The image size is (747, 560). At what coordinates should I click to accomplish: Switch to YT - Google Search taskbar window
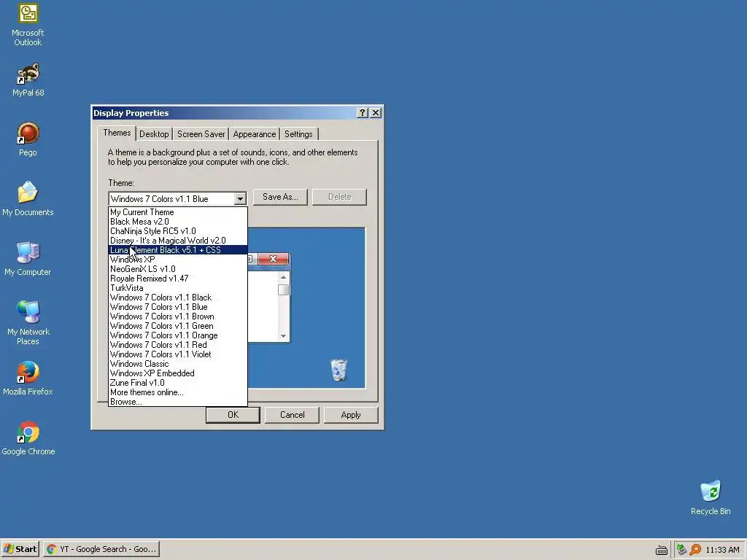(x=101, y=549)
